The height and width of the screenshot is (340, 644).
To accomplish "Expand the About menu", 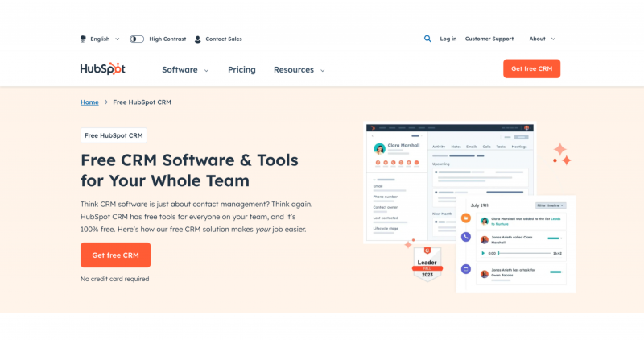I will click(x=542, y=39).
